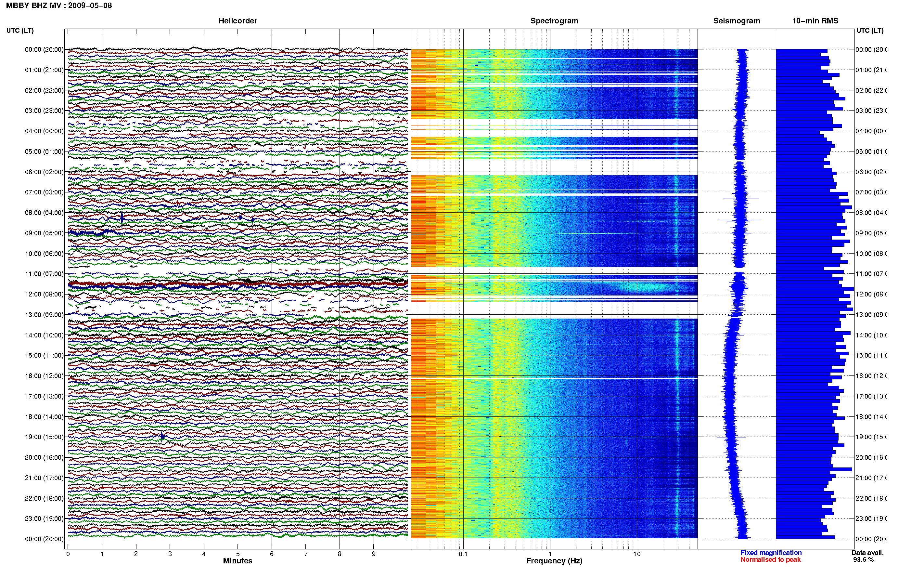Click the 5 minutes tick label
This screenshot has height=578, width=924.
[237, 554]
